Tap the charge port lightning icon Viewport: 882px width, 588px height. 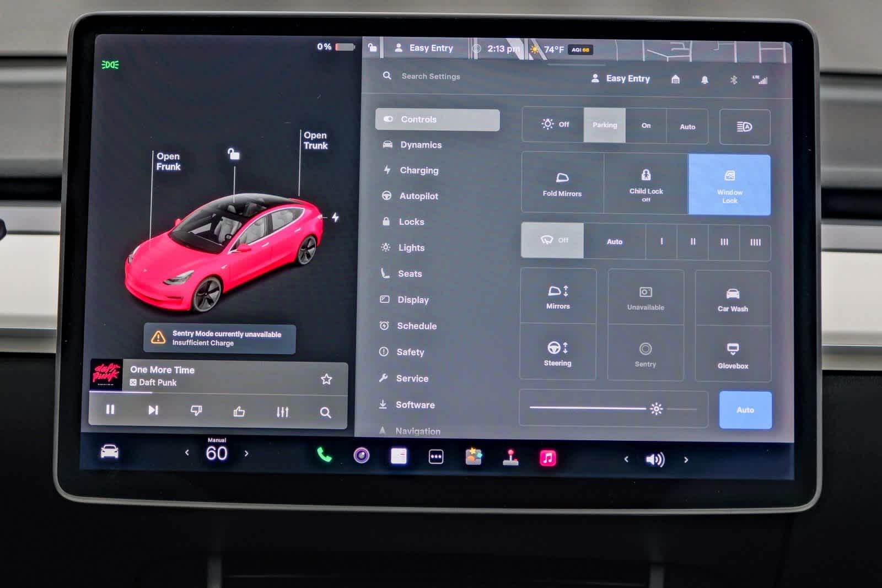coord(335,217)
